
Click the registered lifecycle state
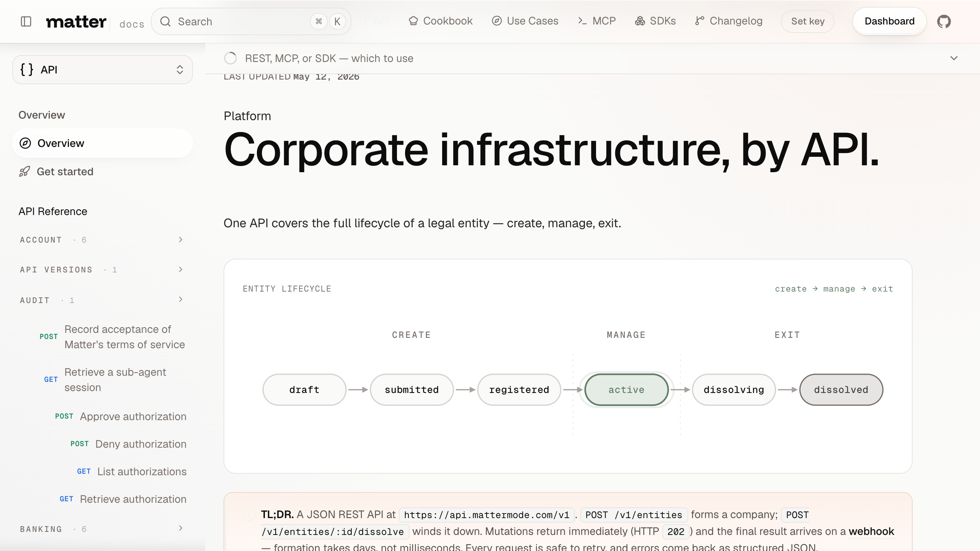tap(519, 390)
